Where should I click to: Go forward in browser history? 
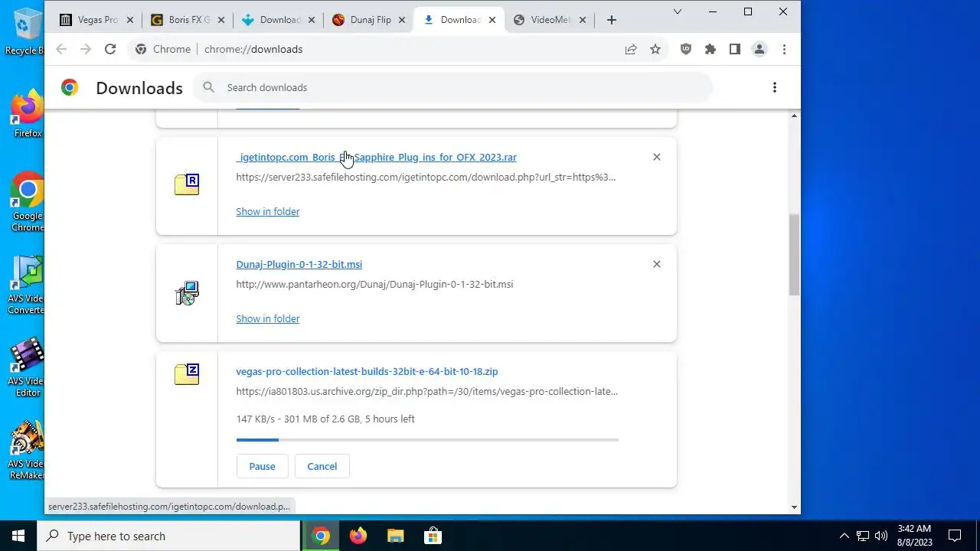86,49
